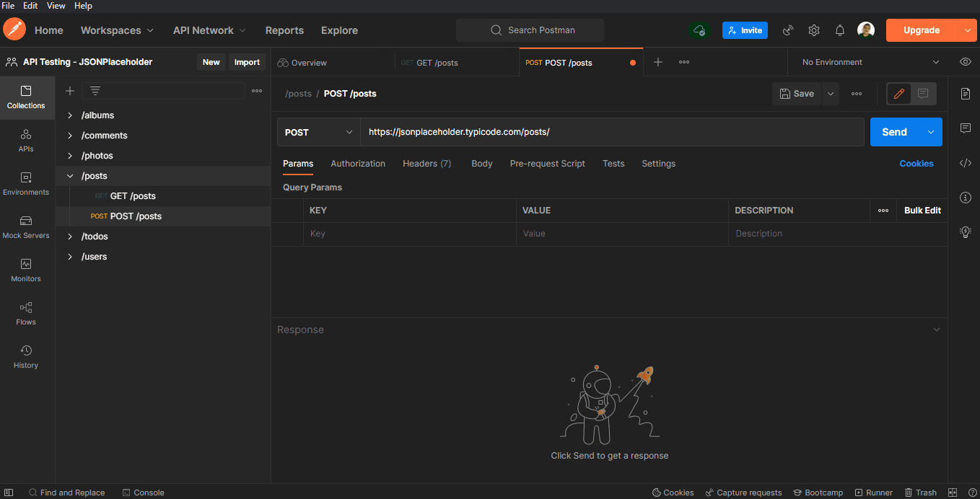Click the plus icon to create new collection

coord(70,91)
